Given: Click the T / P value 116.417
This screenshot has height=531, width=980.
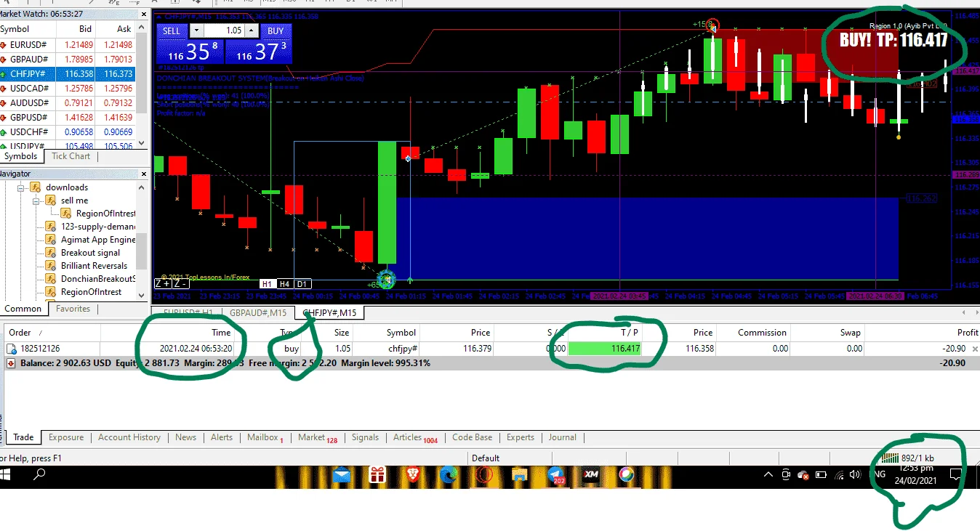Looking at the screenshot, I should point(605,349).
